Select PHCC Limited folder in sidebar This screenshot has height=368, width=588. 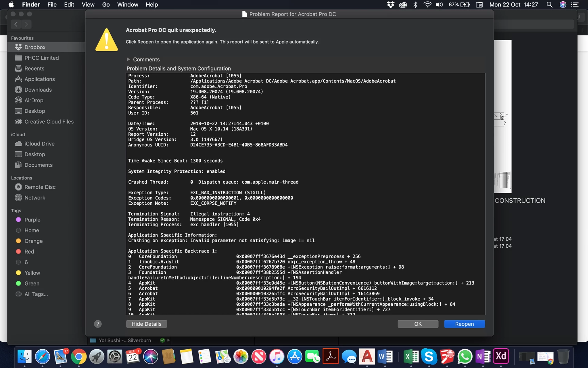coord(46,58)
